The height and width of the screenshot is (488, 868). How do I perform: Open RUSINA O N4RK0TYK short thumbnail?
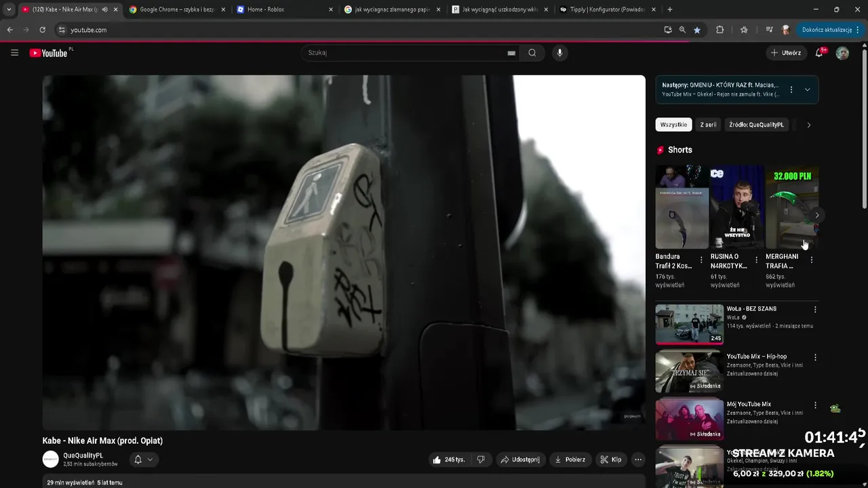pos(737,207)
